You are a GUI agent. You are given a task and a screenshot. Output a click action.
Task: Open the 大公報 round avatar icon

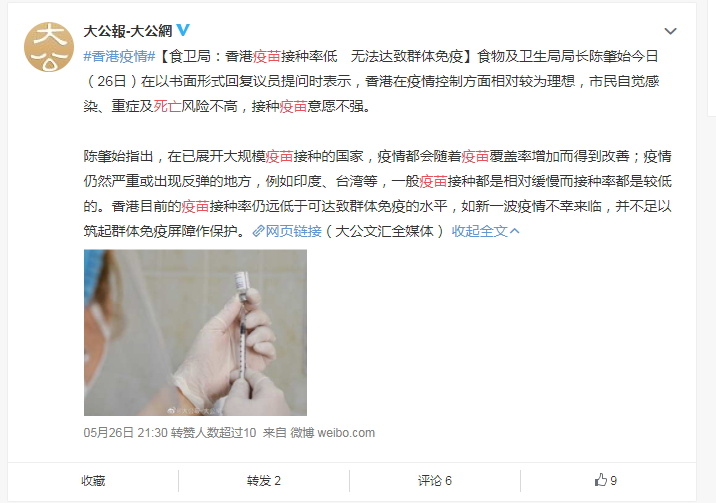(48, 47)
